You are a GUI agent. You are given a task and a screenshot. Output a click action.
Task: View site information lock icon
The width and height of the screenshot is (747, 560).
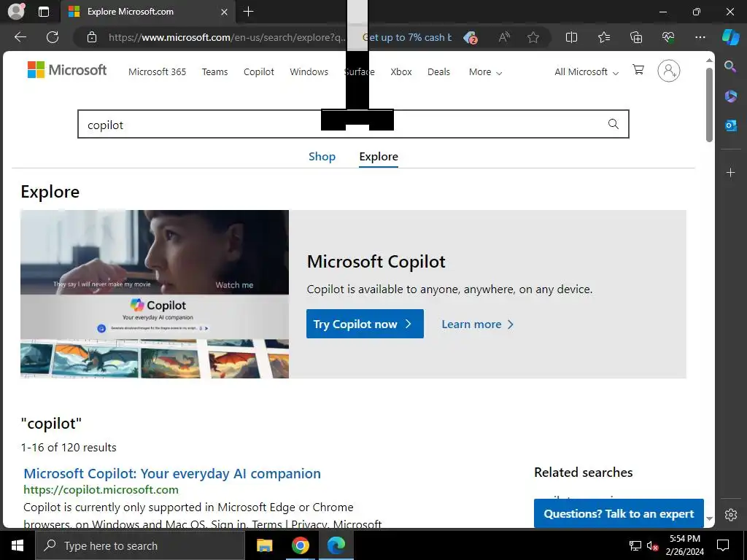92,37
